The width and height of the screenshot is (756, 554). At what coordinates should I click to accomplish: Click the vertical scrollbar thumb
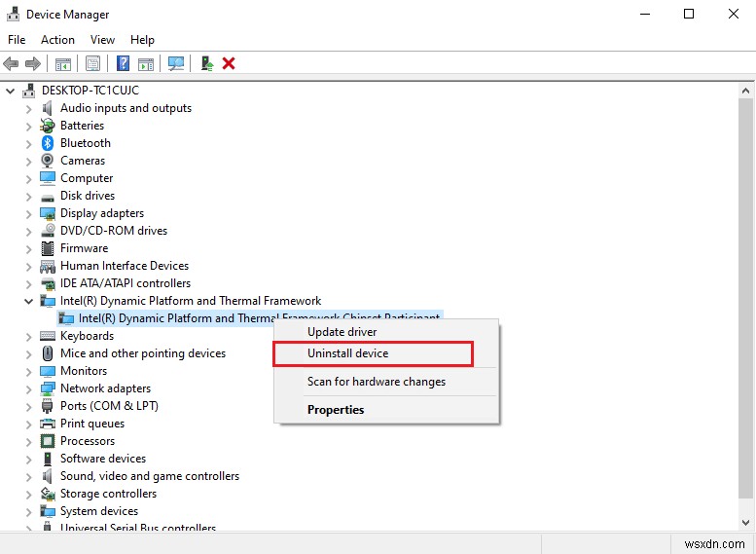pos(745,298)
